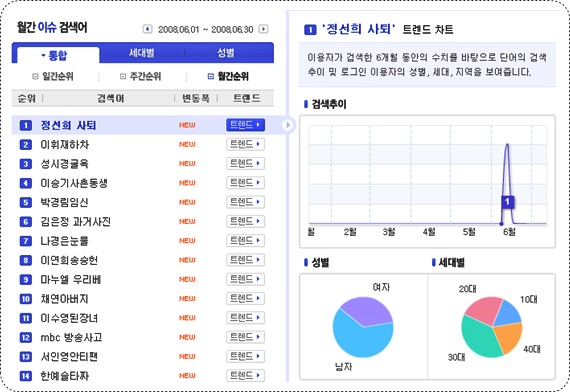Open 트렌드 button for 박경림임신
Image resolution: width=570 pixels, height=392 pixels.
coord(245,202)
